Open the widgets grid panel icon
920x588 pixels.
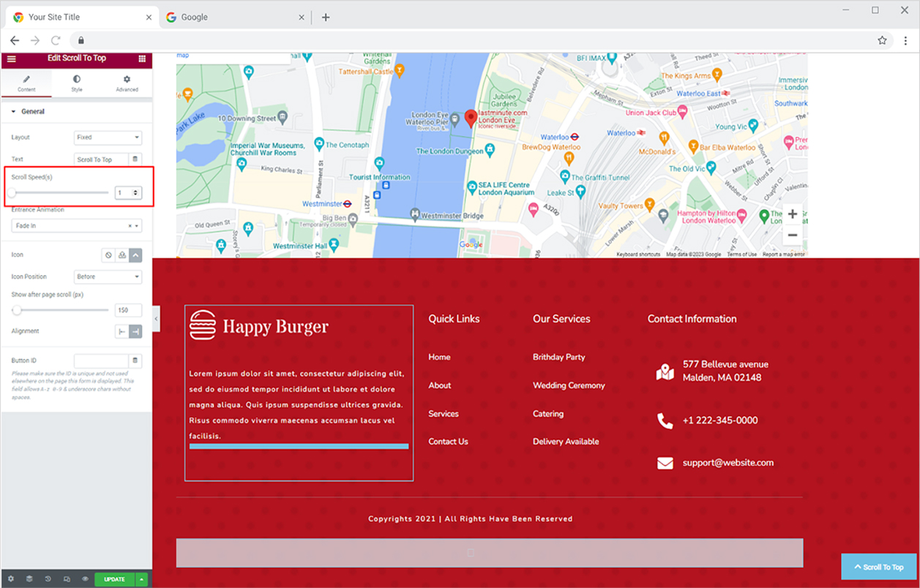[142, 59]
